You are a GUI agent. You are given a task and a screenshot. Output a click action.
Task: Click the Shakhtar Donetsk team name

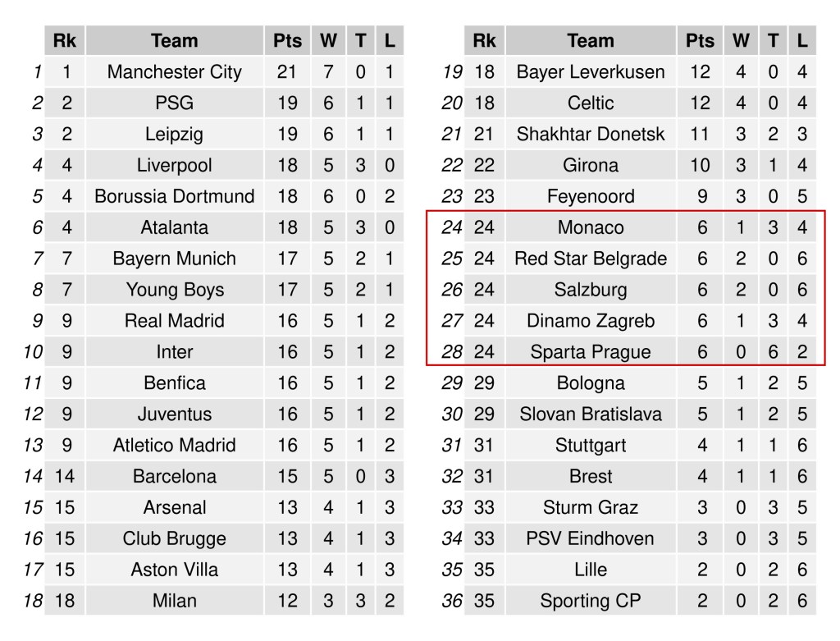590,135
